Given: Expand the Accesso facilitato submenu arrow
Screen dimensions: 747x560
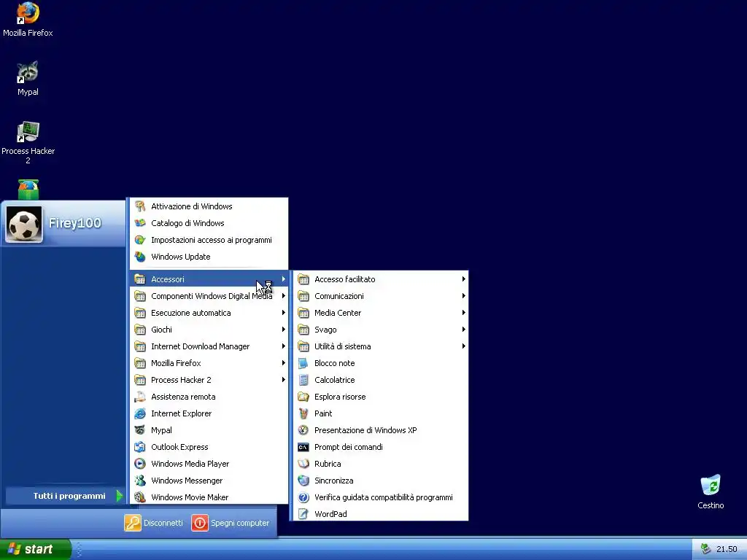Looking at the screenshot, I should [x=463, y=279].
